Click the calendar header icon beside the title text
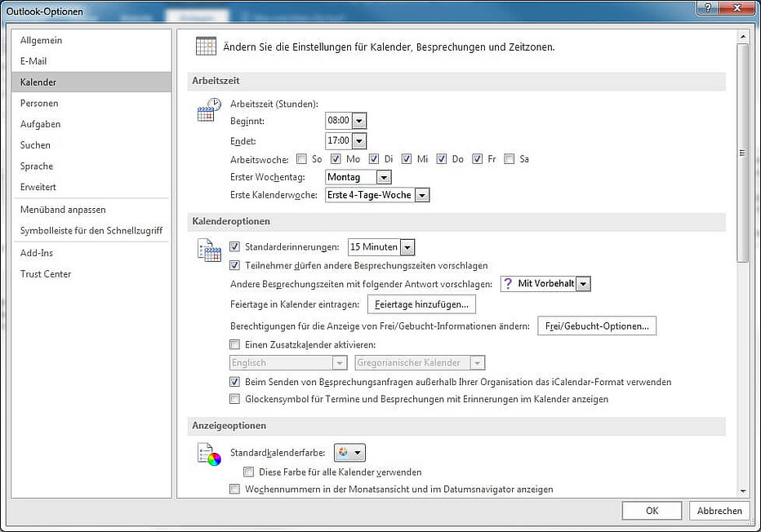 pos(206,46)
